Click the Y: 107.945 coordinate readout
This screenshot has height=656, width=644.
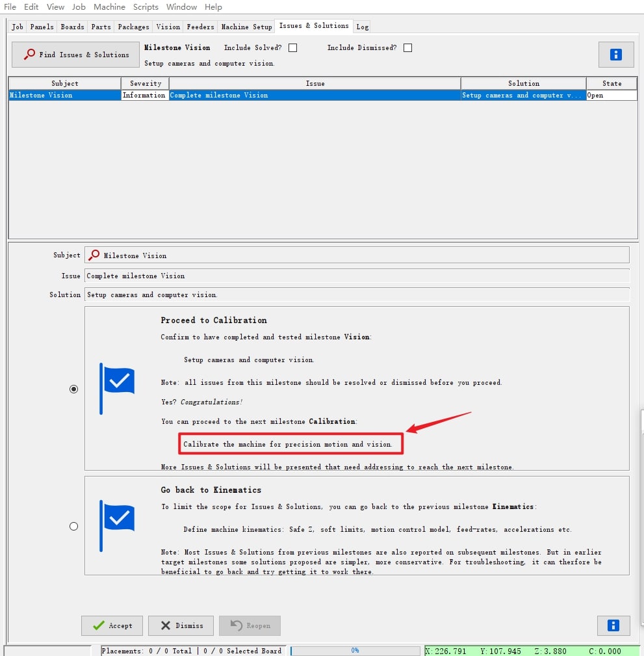point(500,651)
